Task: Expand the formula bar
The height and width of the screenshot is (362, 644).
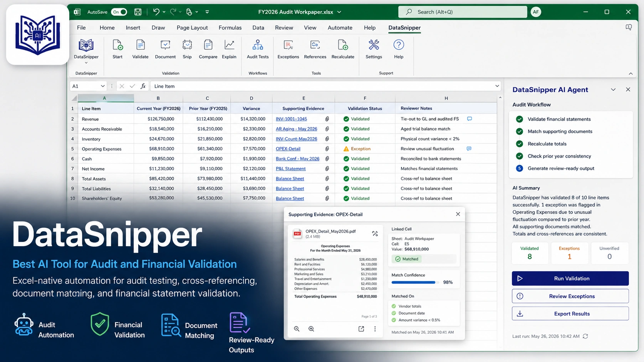Action: click(497, 86)
